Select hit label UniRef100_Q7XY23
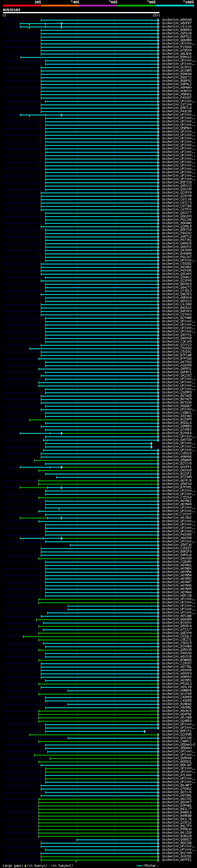Screen dimensions: 197x868 [177, 345]
